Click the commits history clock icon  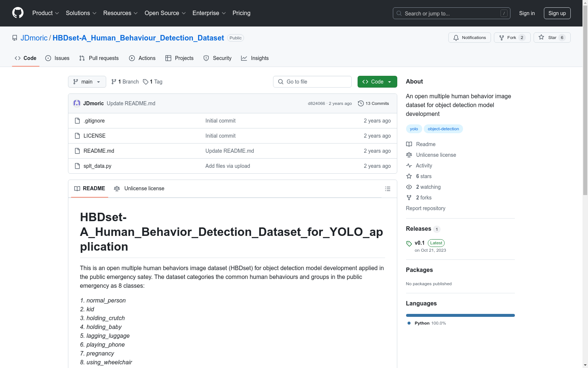pos(361,103)
